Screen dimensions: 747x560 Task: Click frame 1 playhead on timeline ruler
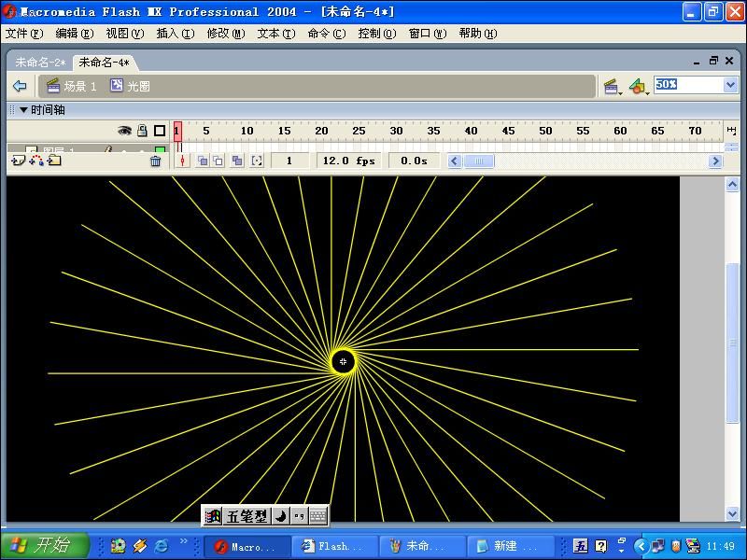177,131
